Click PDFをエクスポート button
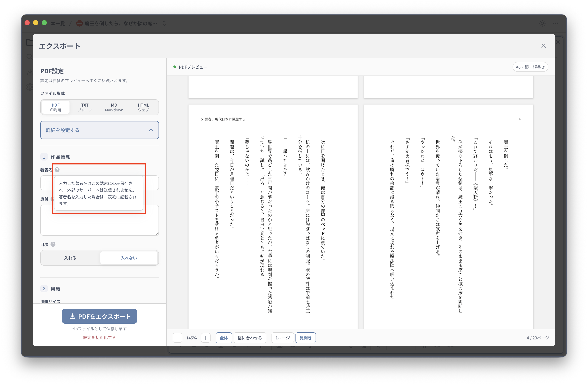 (x=99, y=316)
